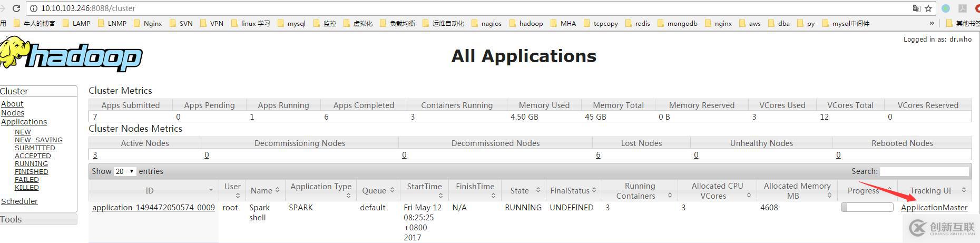Open the Scheduler page link
The width and height of the screenshot is (980, 243).
point(19,201)
